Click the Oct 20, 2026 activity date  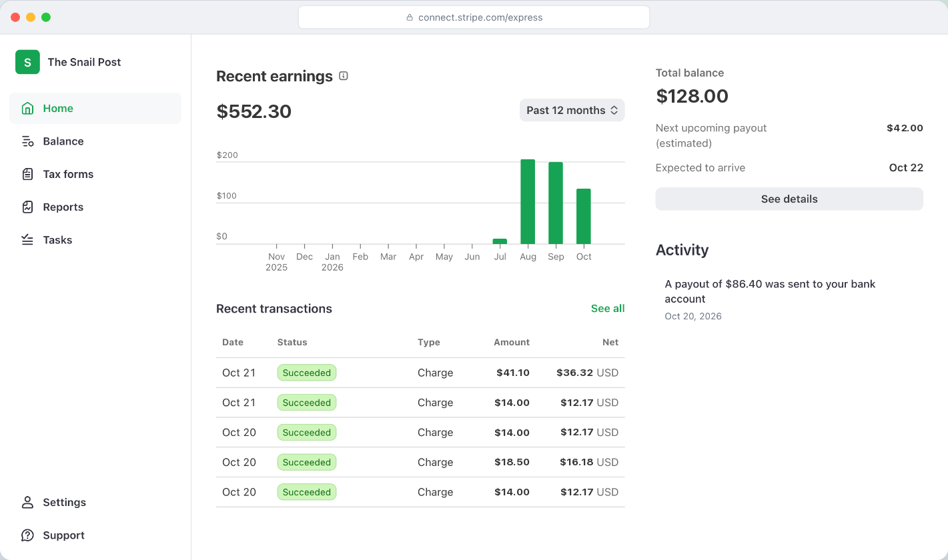(x=693, y=316)
